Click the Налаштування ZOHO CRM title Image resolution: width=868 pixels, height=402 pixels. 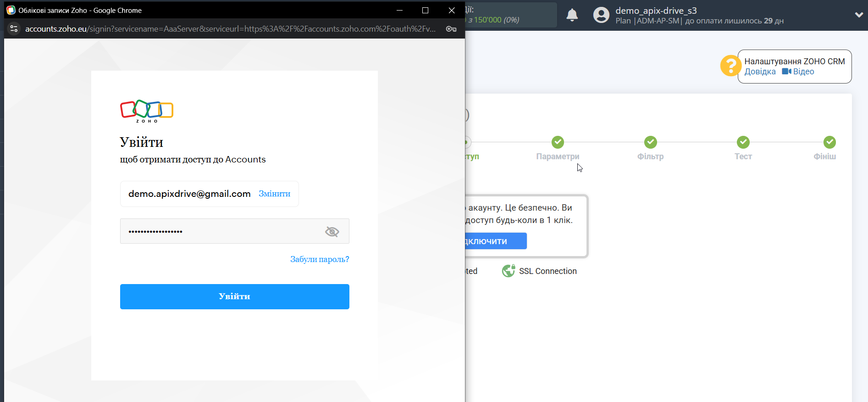(x=794, y=61)
